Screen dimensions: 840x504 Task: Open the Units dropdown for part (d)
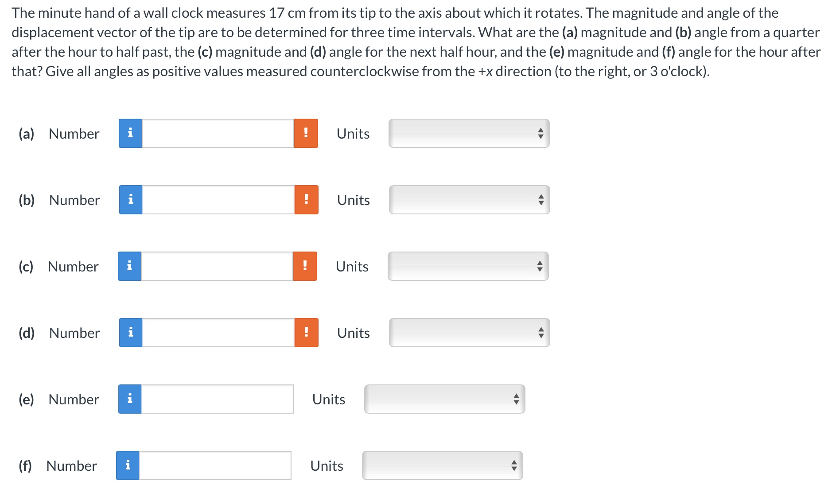click(469, 333)
